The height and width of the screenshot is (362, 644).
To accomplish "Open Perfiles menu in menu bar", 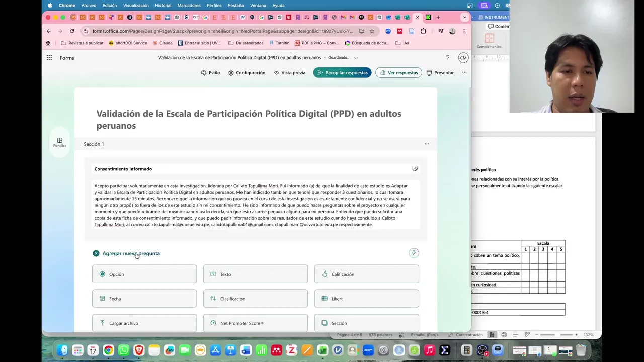I will 214,5.
